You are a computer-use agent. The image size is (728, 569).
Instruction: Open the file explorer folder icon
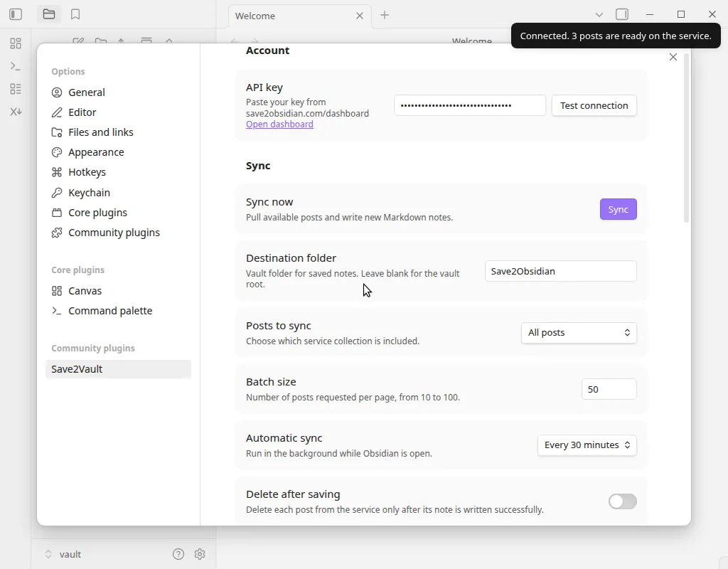click(49, 14)
